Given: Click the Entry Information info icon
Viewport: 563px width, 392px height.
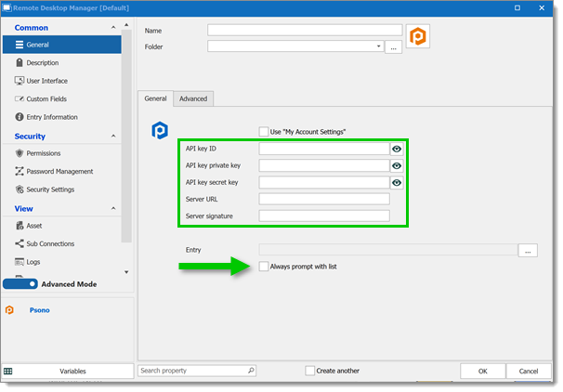Looking at the screenshot, I should (x=20, y=117).
